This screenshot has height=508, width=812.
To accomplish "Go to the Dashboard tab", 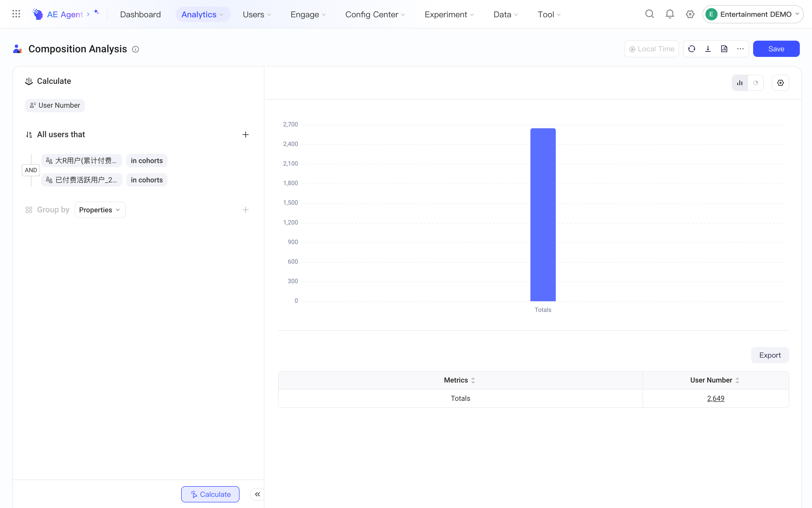I will (x=140, y=14).
